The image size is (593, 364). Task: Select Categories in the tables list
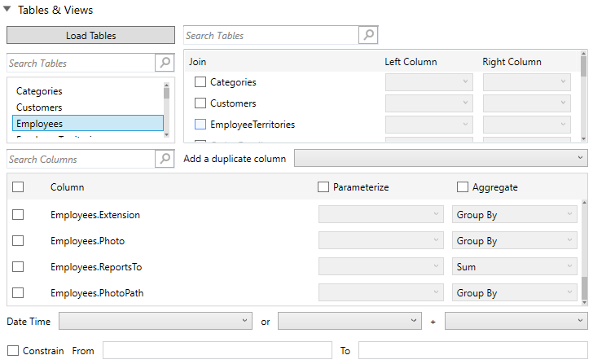coord(39,91)
